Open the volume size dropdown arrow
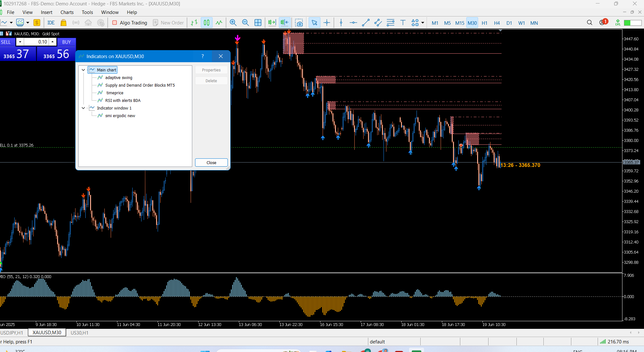644x352 pixels. point(20,42)
